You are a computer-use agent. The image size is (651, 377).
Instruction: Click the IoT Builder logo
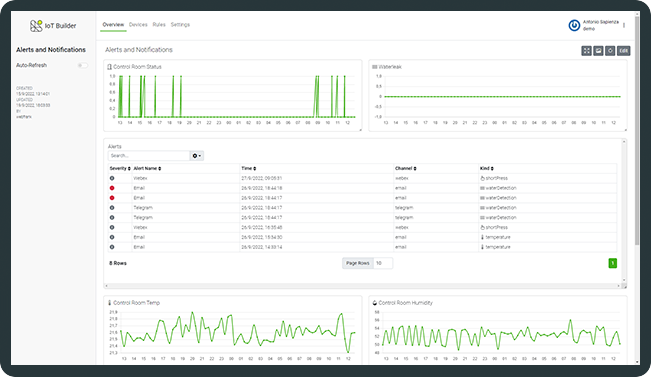53,26
